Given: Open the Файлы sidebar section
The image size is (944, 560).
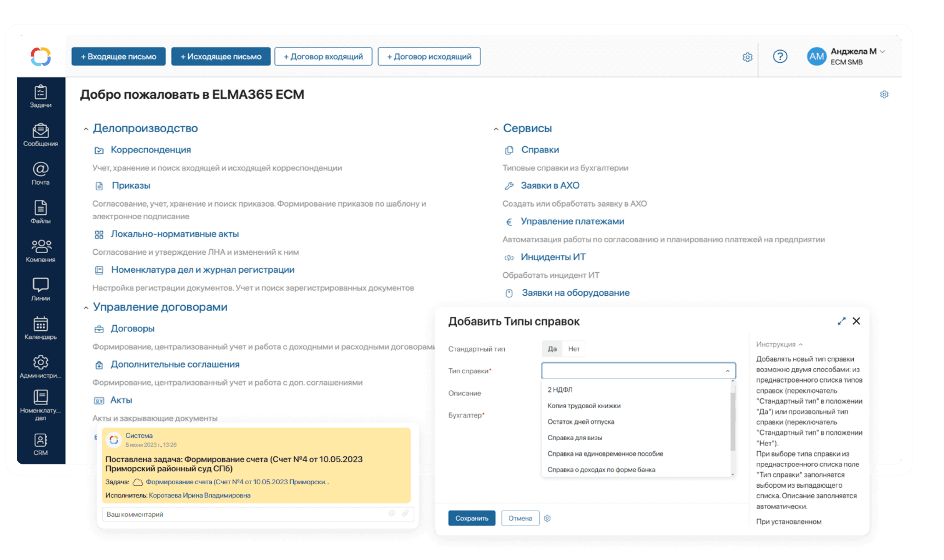Looking at the screenshot, I should point(40,212).
